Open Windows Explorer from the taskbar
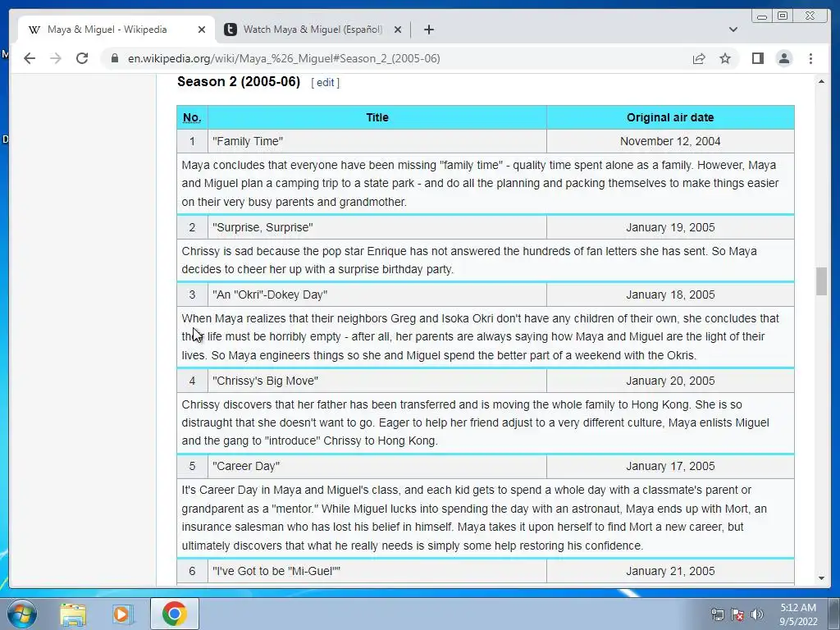 [73, 614]
